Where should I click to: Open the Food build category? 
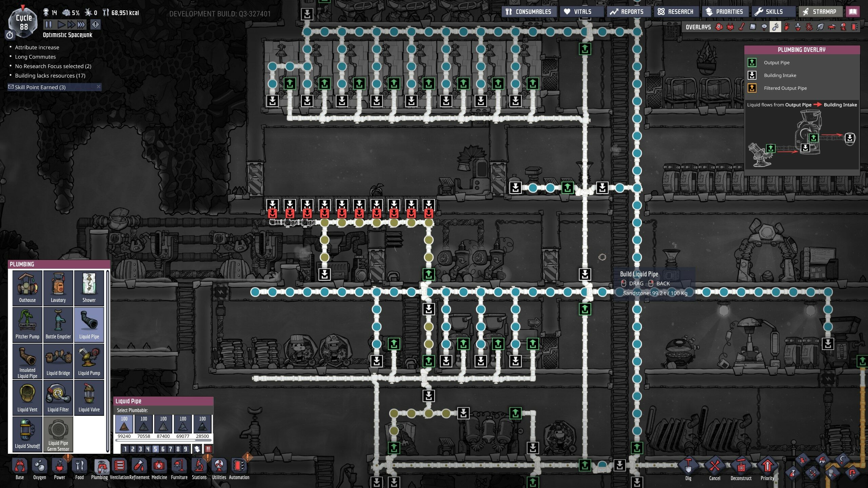(79, 469)
